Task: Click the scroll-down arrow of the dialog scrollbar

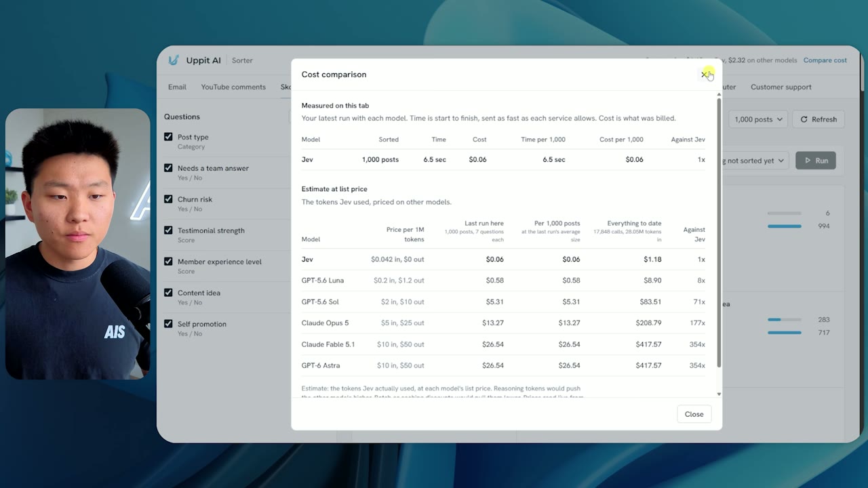Action: point(719,394)
